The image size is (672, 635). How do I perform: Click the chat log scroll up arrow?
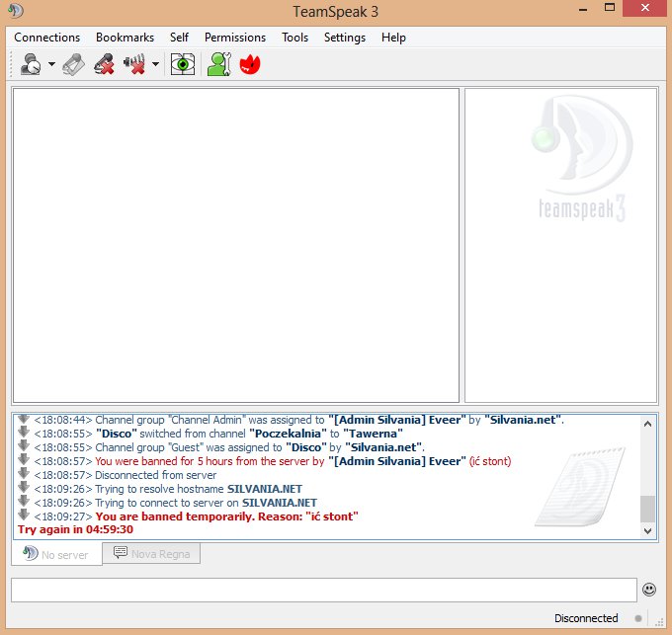tap(647, 424)
